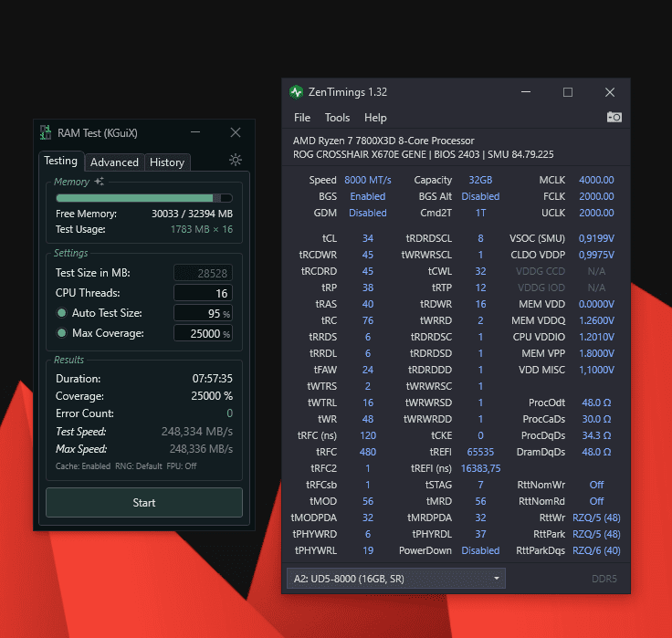Click the tPHYRDL value 37
672x638 pixels.
pos(480,534)
